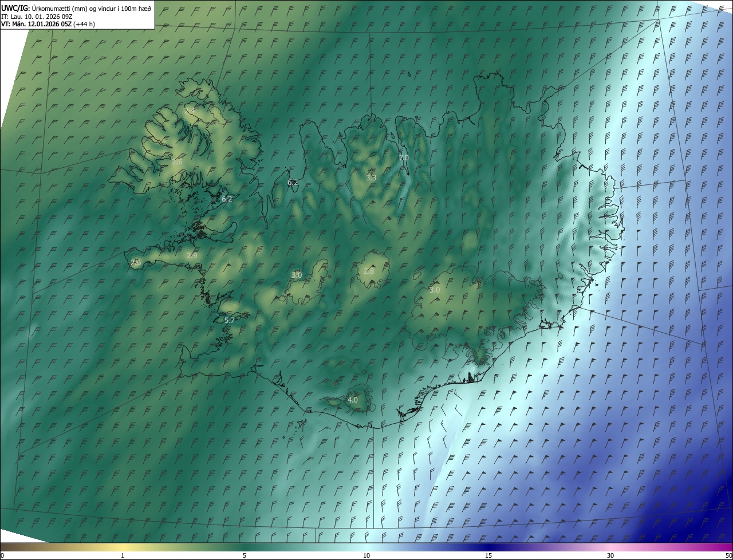This screenshot has height=560, width=733.
Task: Click the colorbar label 15
Action: [488, 555]
